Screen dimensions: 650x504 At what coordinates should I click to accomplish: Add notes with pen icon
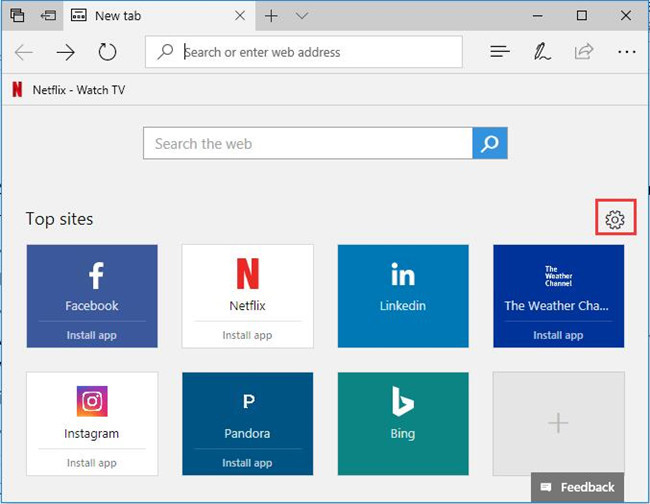[x=542, y=51]
